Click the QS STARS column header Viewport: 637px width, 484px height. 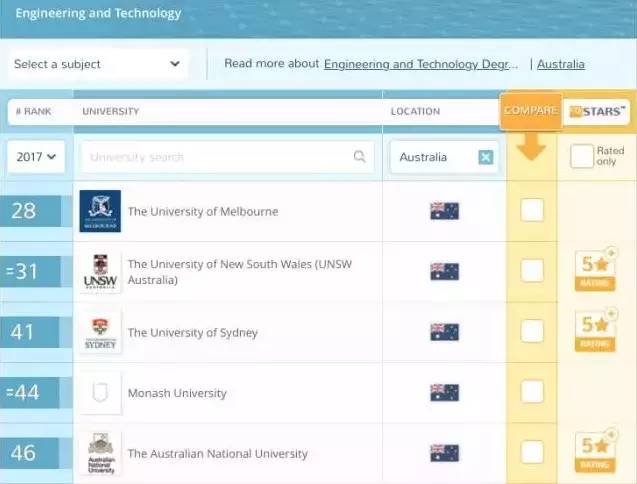tap(597, 111)
